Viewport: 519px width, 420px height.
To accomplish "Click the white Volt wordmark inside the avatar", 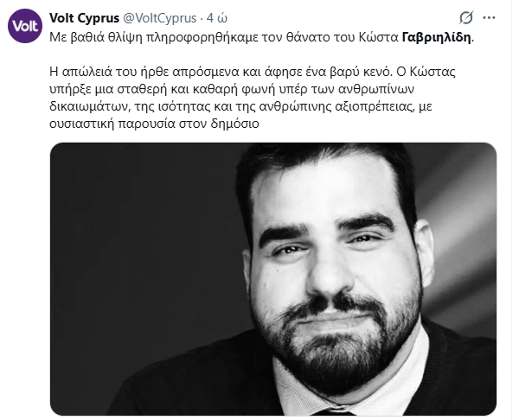I will [x=25, y=26].
